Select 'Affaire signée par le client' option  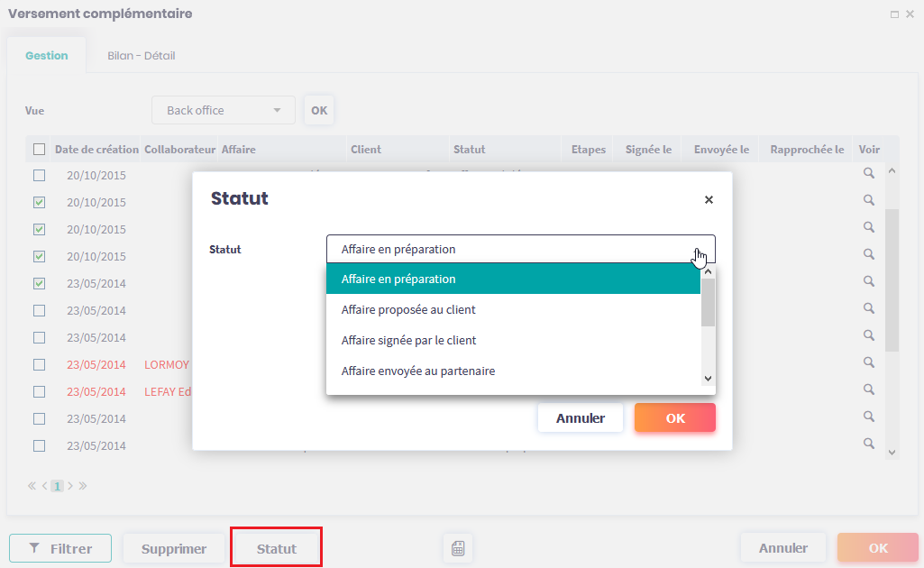[408, 341]
